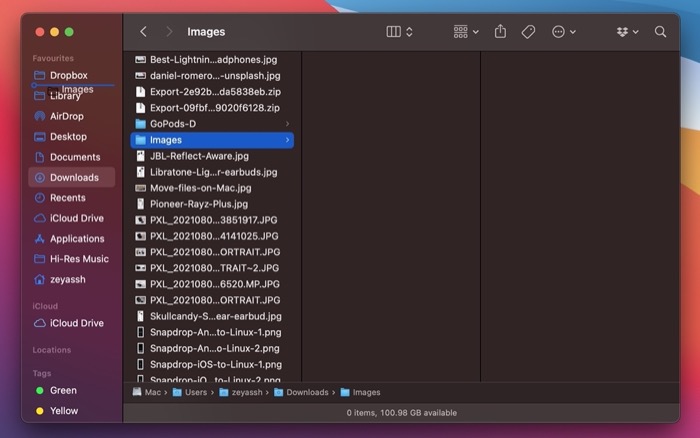The height and width of the screenshot is (438, 700).
Task: Click the Search magnifier icon
Action: click(660, 32)
